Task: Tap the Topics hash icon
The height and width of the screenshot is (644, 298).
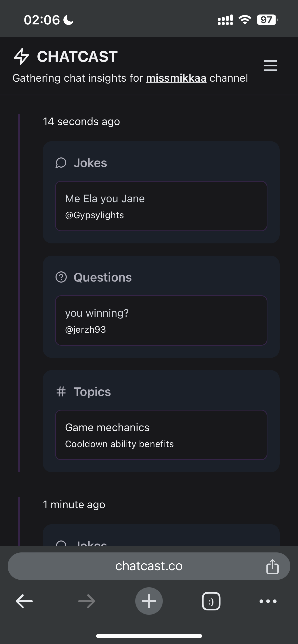Action: click(x=61, y=392)
